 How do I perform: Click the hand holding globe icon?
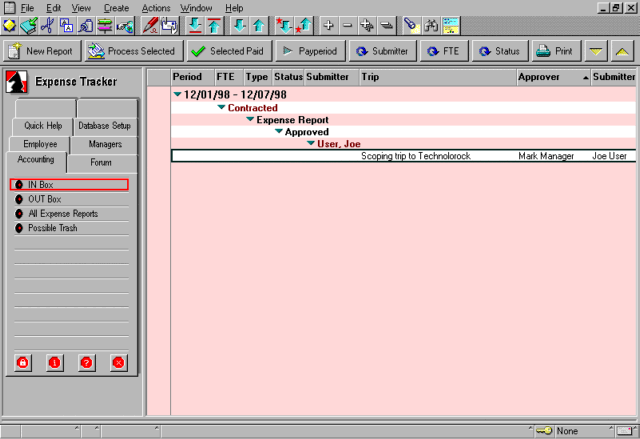[x=124, y=26]
